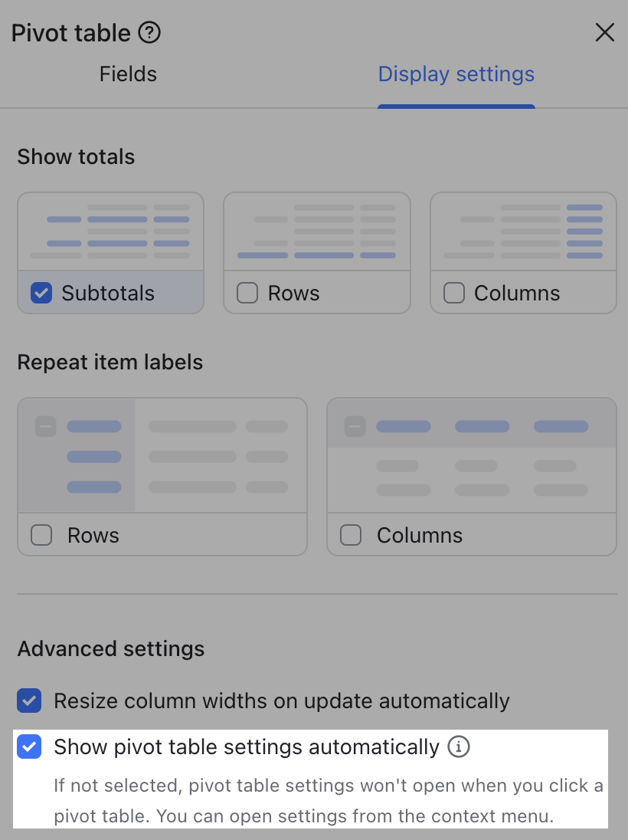
Task: Click the repeat Rows labels preview image
Action: click(162, 454)
